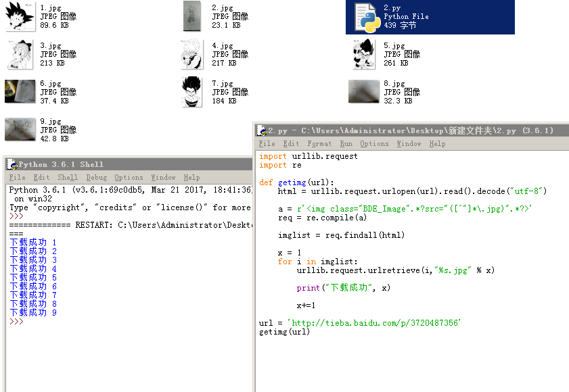
Task: Open the Shell menu in Python Shell
Action: tap(68, 177)
